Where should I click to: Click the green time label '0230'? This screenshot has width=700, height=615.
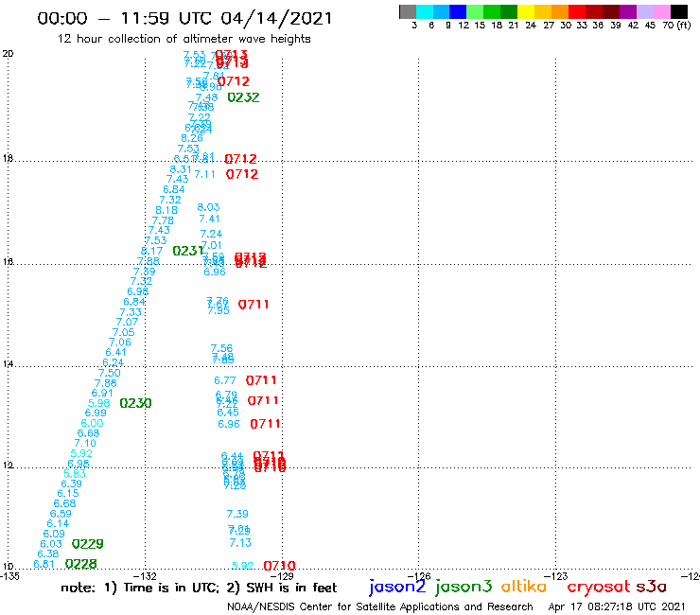135,403
